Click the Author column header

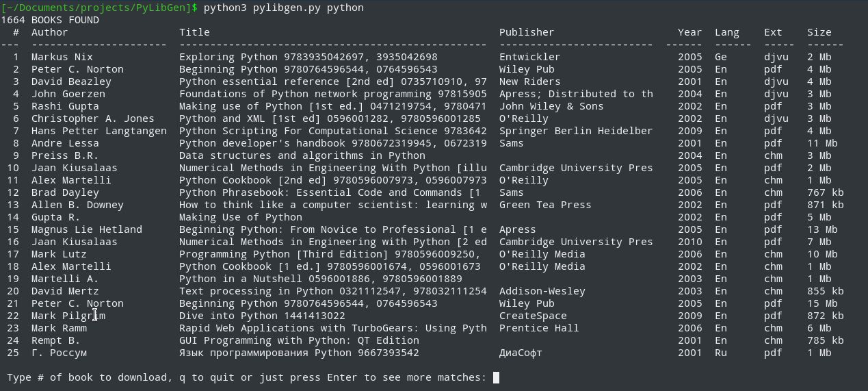click(49, 32)
